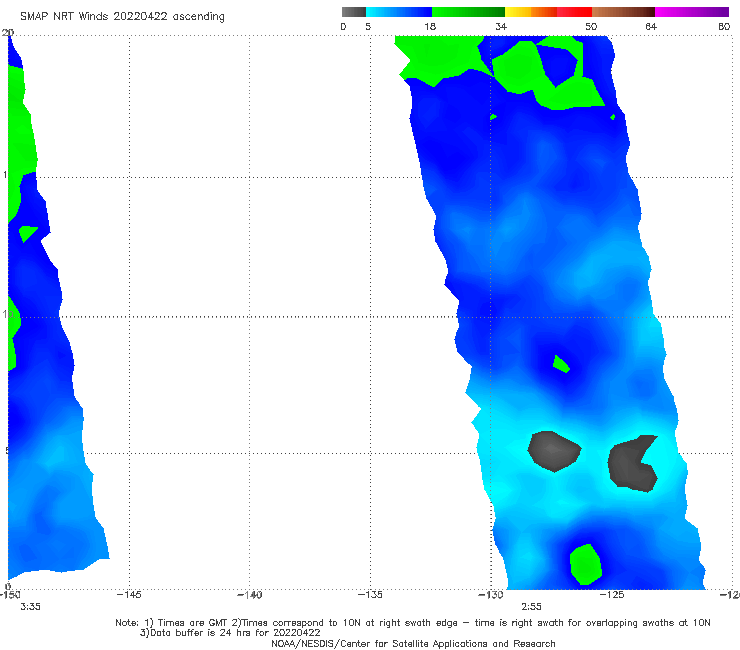The width and height of the screenshot is (740, 650).
Task: Click the latitude label '20' at top left
Action: pos(8,33)
